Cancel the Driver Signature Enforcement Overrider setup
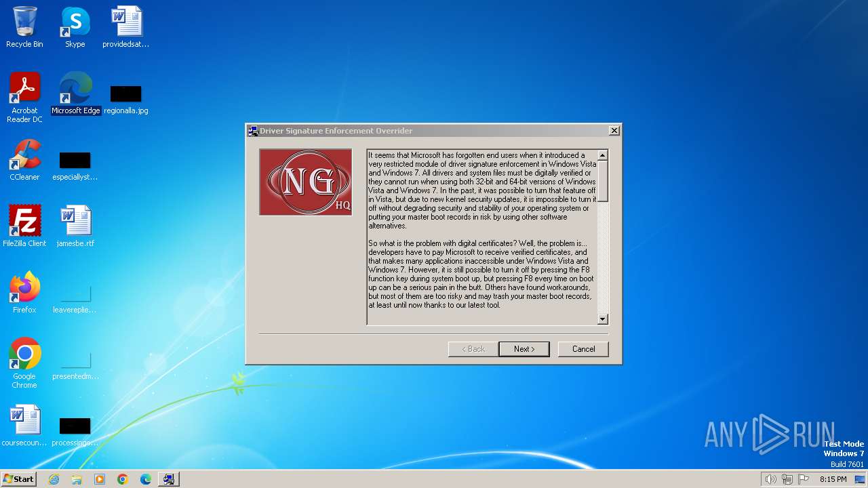This screenshot has height=488, width=868. point(583,349)
